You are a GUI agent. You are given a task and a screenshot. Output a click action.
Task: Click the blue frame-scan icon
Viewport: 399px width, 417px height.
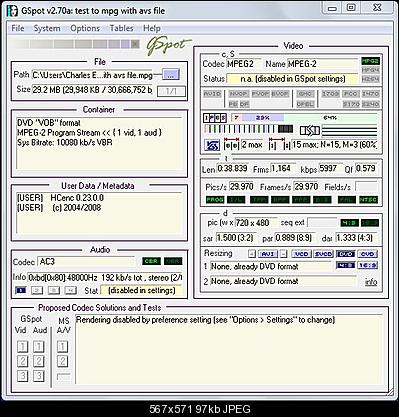click(x=212, y=145)
